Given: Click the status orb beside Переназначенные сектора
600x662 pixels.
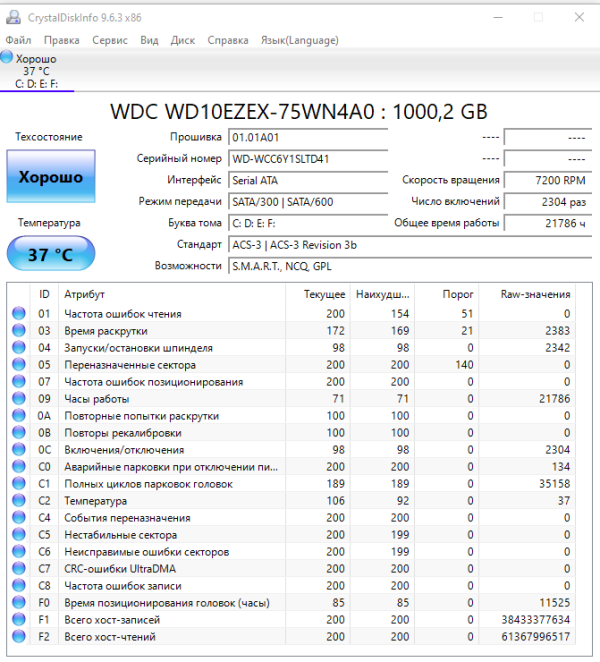Looking at the screenshot, I should (x=19, y=365).
